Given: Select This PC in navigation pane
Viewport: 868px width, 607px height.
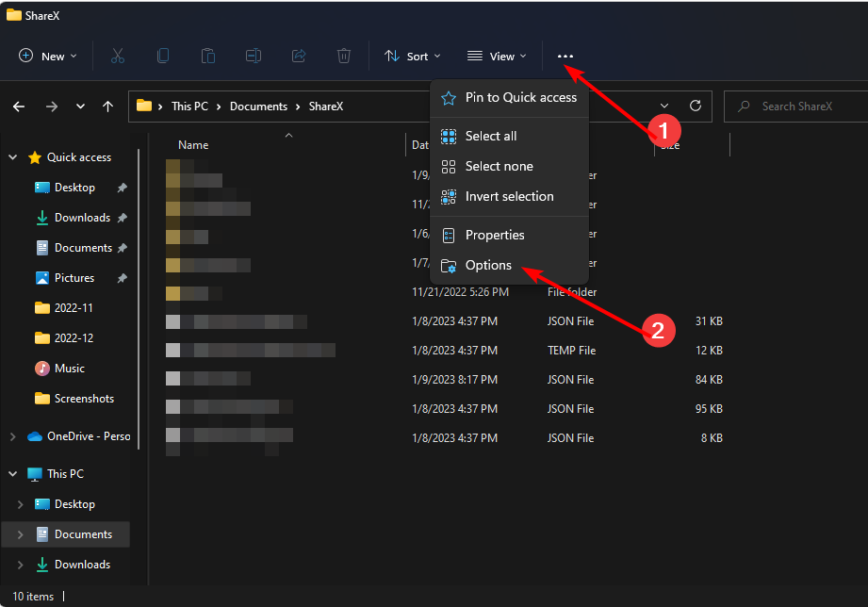Looking at the screenshot, I should (65, 474).
